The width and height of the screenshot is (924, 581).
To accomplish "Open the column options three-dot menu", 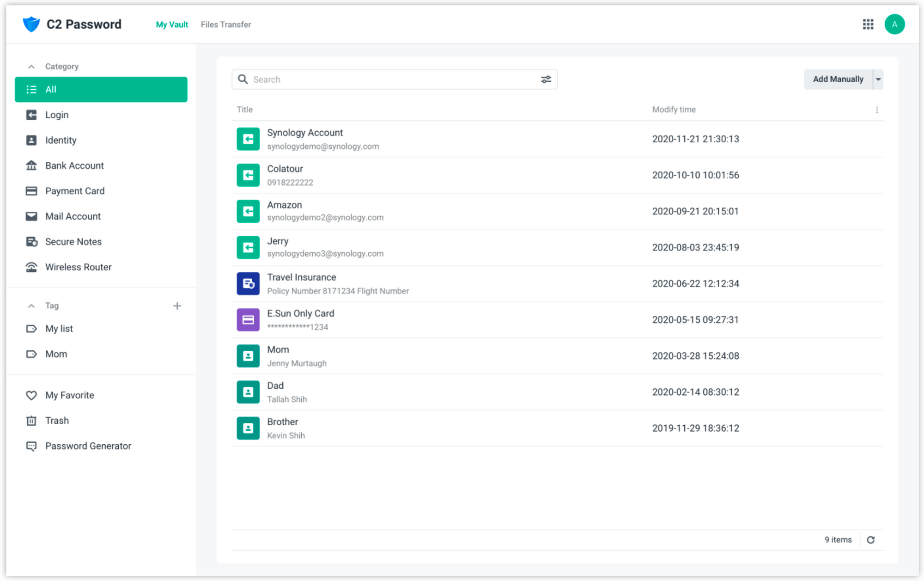I will 877,110.
